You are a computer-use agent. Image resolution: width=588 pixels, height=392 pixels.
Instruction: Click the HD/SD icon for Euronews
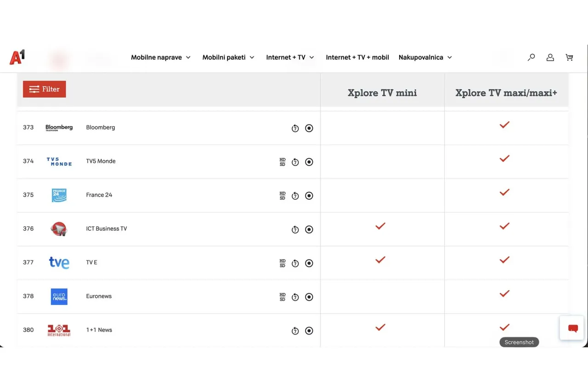click(x=283, y=297)
